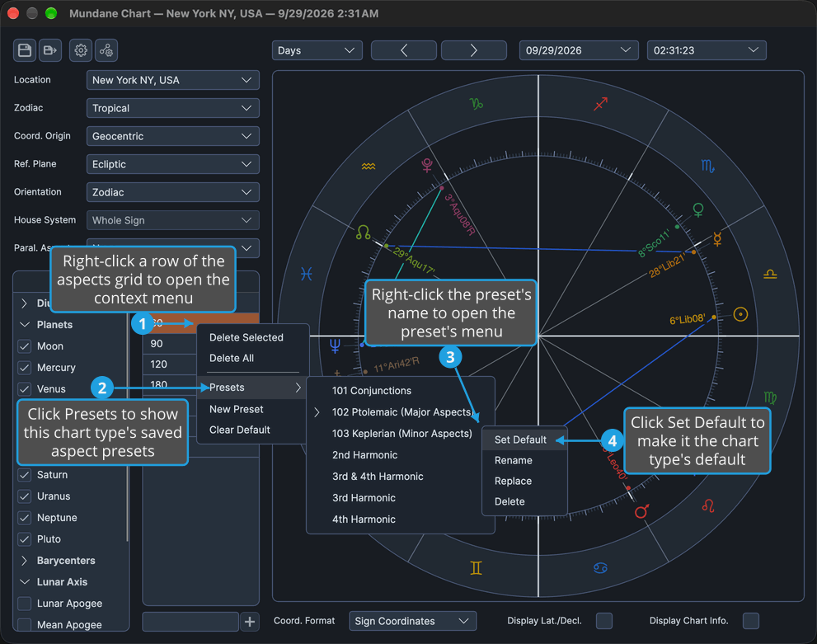
Task: Uncheck the Mercury checkbox
Action: tap(25, 368)
